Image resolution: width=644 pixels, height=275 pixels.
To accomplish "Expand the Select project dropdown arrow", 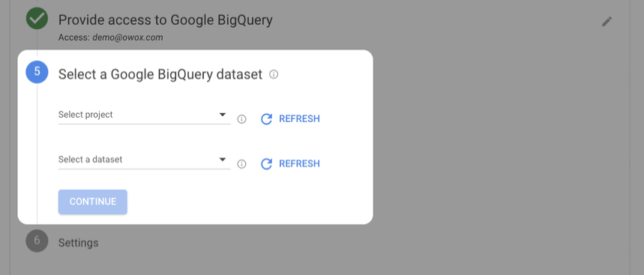I will [x=222, y=115].
